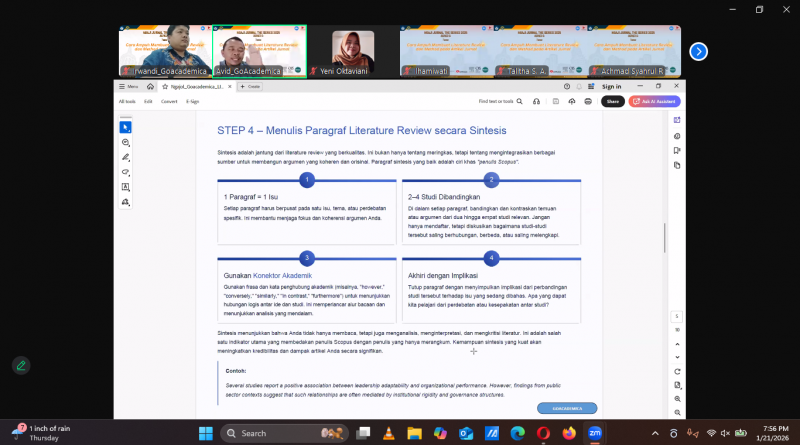Click the Create new tab button

pyautogui.click(x=250, y=87)
